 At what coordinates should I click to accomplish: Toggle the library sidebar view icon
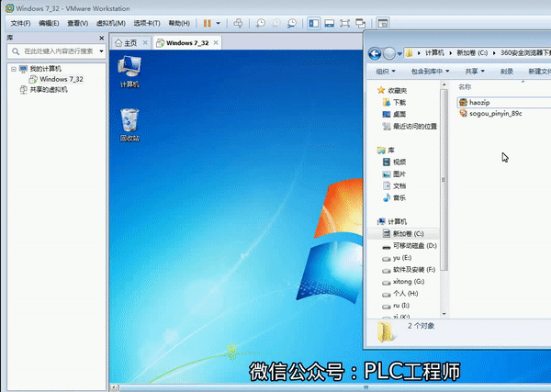[314, 24]
